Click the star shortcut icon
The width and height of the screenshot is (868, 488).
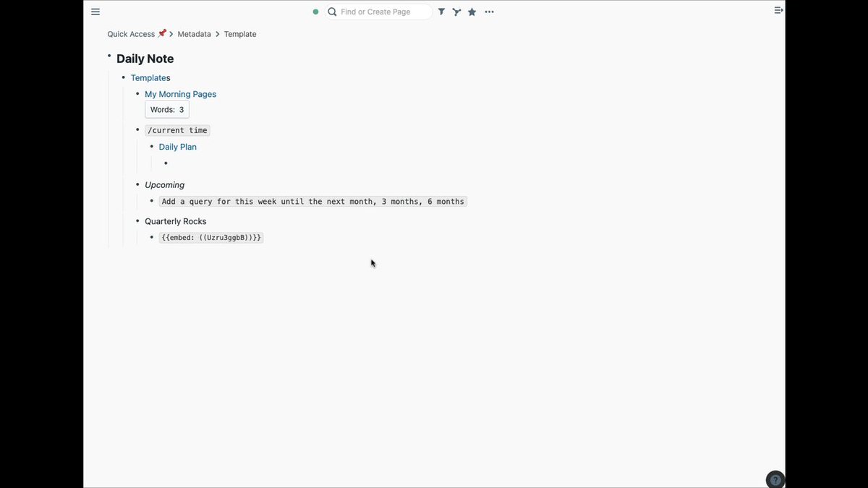[472, 12]
